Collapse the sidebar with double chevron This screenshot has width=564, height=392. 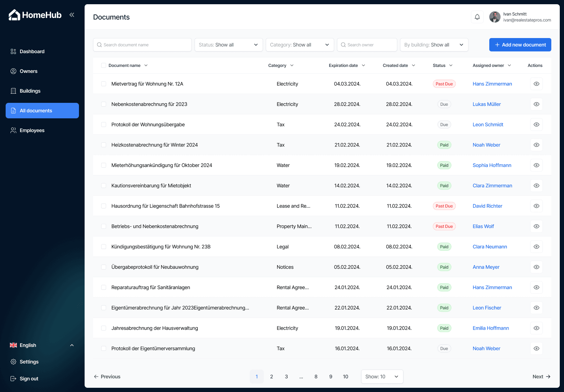coord(72,15)
